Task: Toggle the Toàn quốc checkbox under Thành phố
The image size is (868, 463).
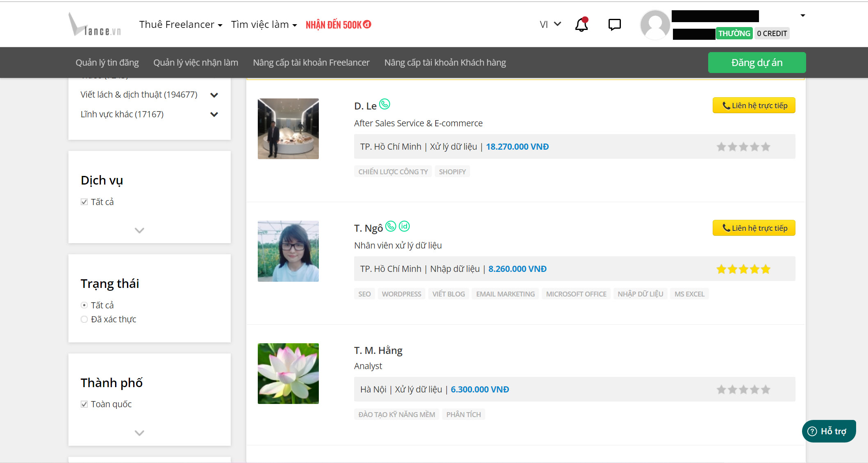Action: click(x=84, y=404)
